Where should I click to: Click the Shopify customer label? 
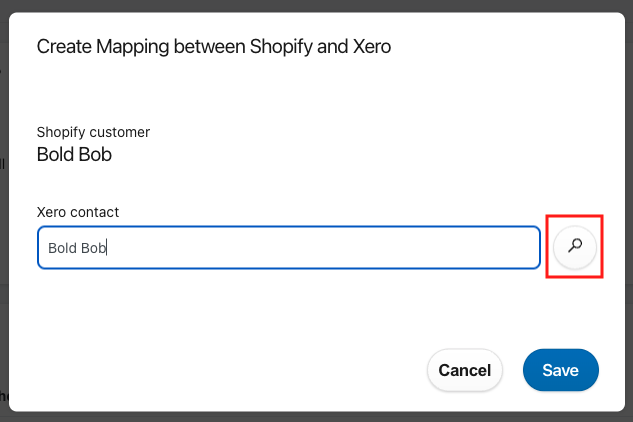(93, 132)
